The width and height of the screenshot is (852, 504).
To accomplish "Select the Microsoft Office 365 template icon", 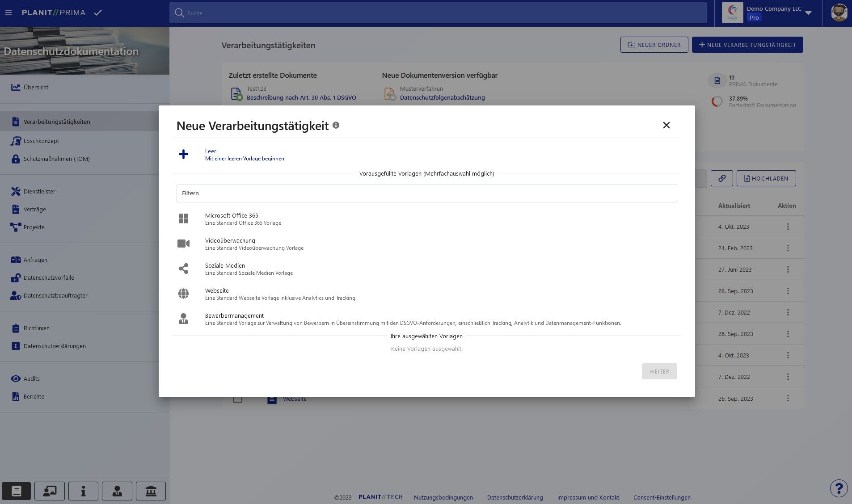I will tap(183, 218).
